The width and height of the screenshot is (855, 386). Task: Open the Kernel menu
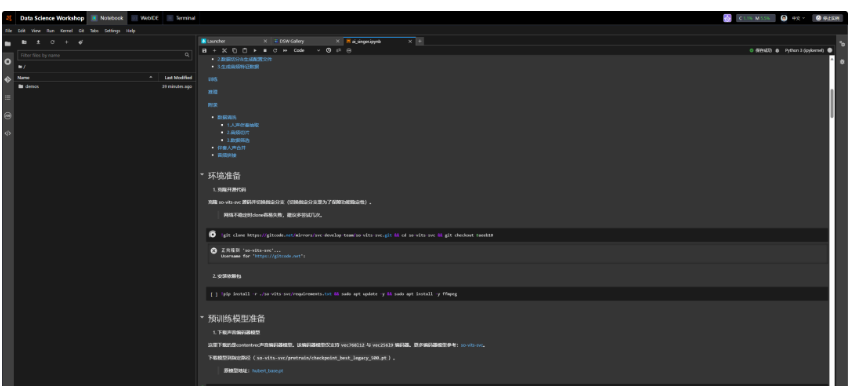tap(67, 31)
